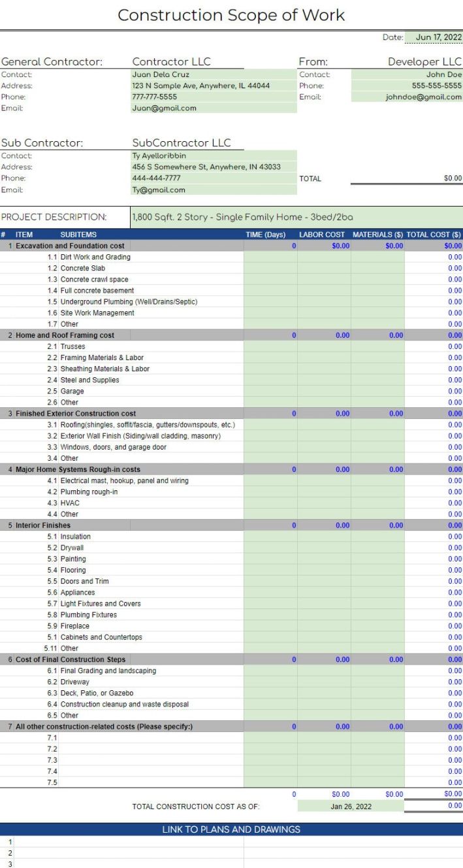This screenshot has height=868, width=463.
Task: Click the SubContractor LLC name cell
Action: pyautogui.click(x=181, y=143)
